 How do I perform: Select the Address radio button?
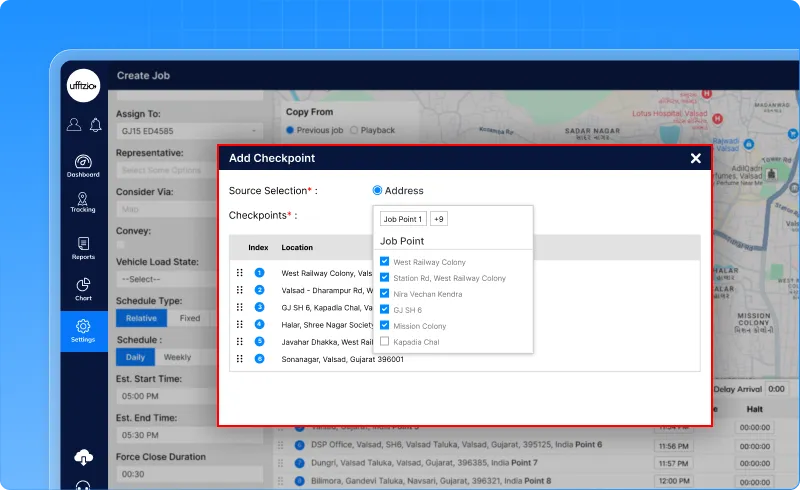pos(378,190)
